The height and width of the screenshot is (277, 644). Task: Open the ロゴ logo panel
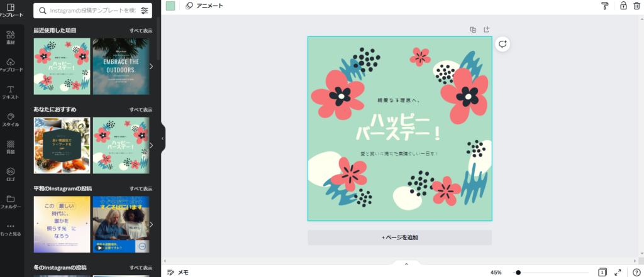point(11,175)
